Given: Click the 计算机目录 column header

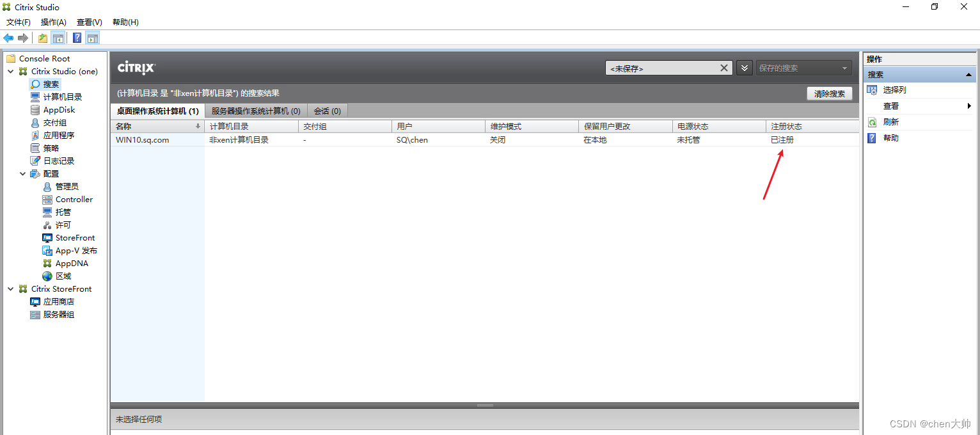Looking at the screenshot, I should (x=251, y=126).
